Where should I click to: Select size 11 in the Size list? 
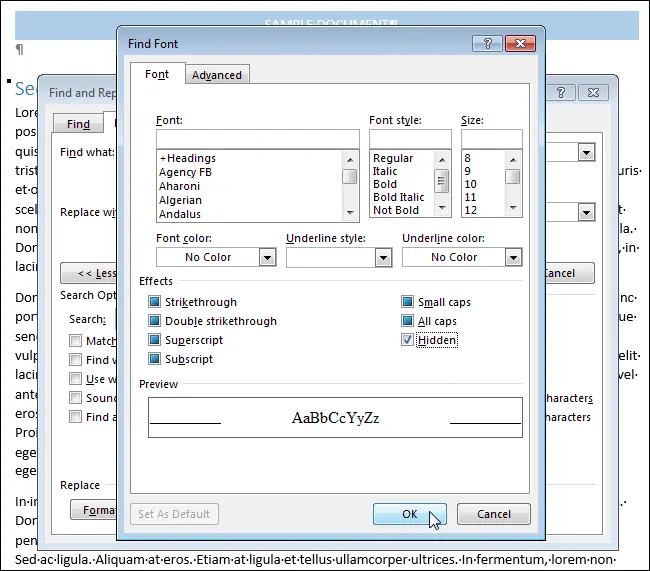(471, 197)
